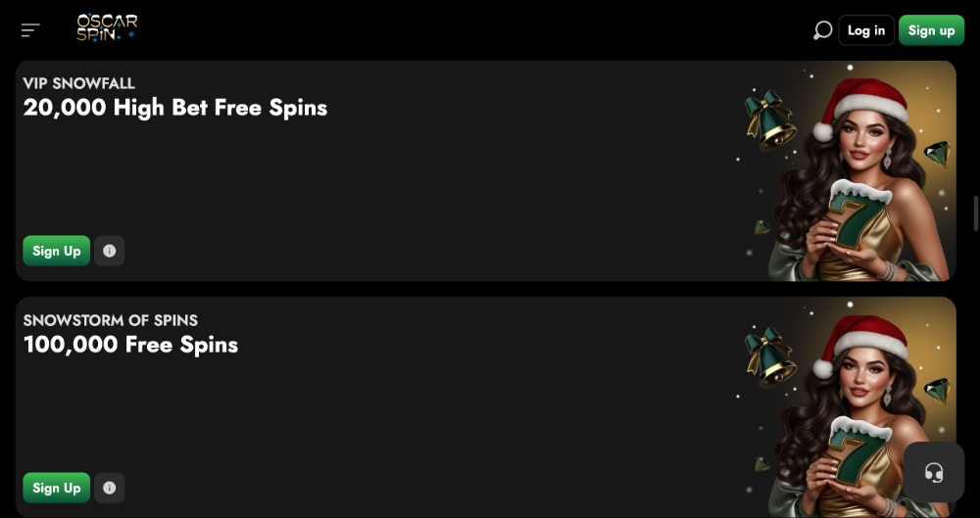Open live support headset chat
Screen dimensions: 980x518
coord(934,473)
